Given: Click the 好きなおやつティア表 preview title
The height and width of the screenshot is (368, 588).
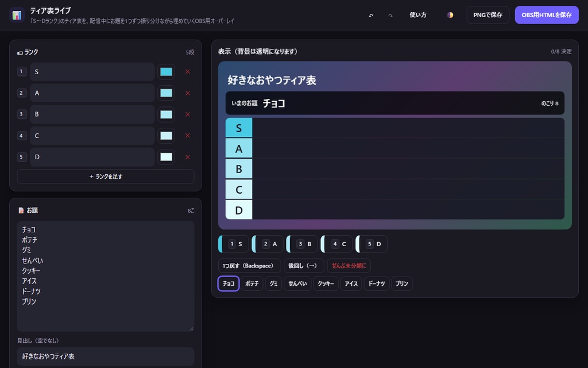Looking at the screenshot, I should tap(272, 80).
